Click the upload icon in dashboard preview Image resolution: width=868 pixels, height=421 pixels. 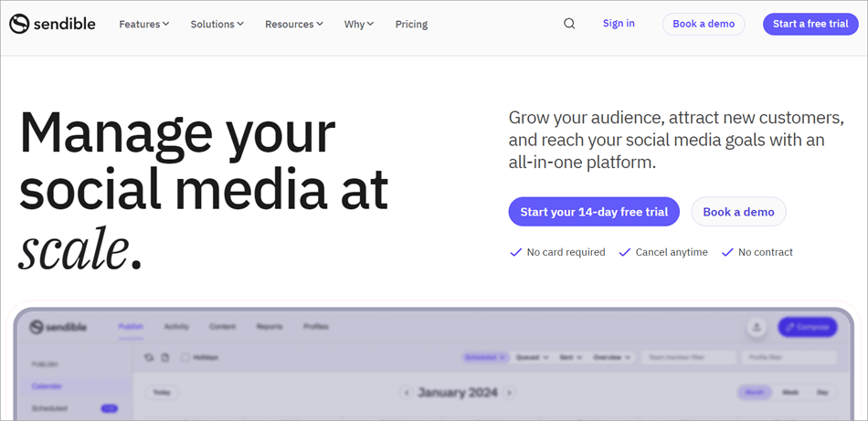point(756,327)
